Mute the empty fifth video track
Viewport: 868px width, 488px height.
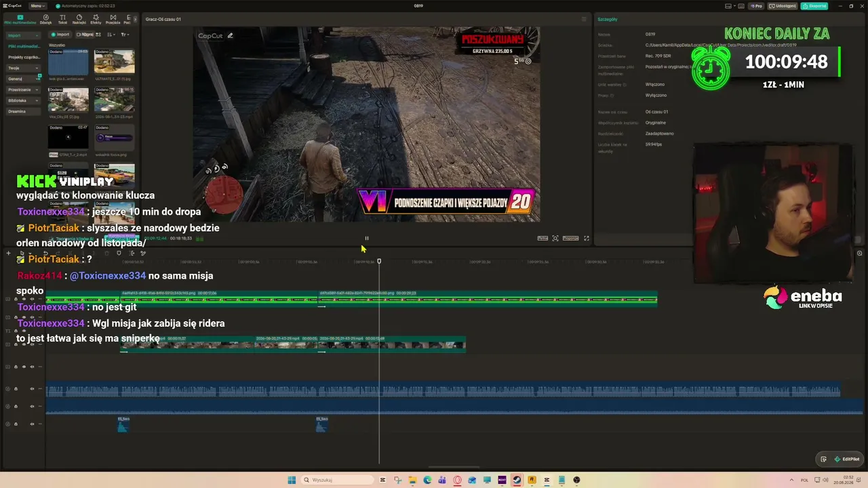[x=32, y=367]
